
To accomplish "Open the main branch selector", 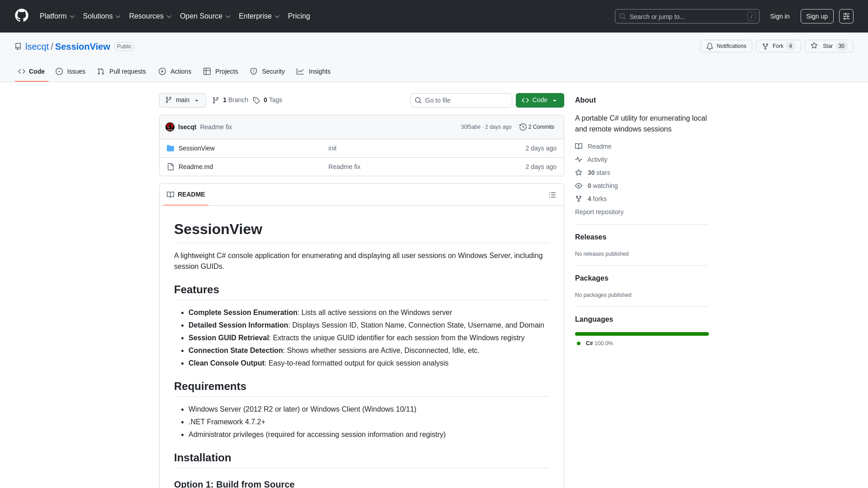I will (182, 100).
